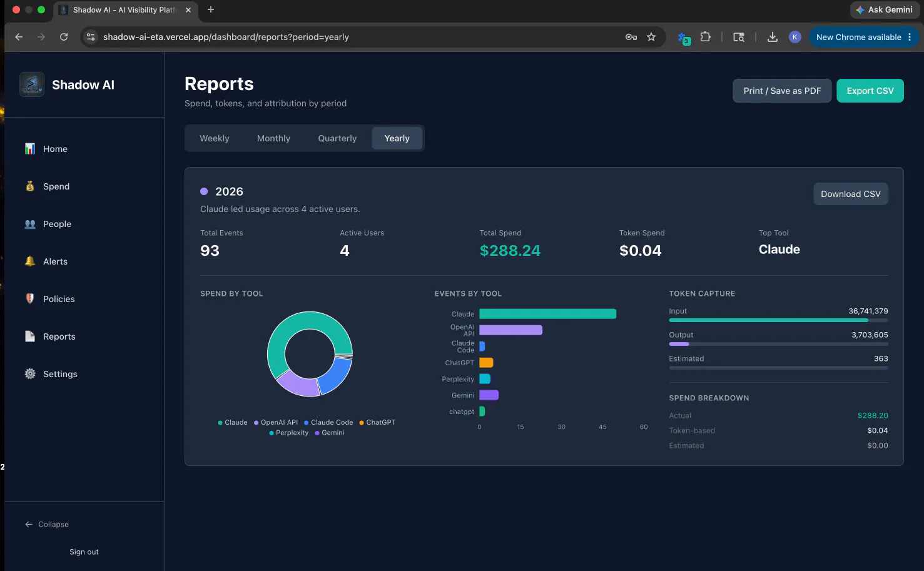Click the OpenAI API legend swatch
This screenshot has height=571, width=924.
(256, 423)
